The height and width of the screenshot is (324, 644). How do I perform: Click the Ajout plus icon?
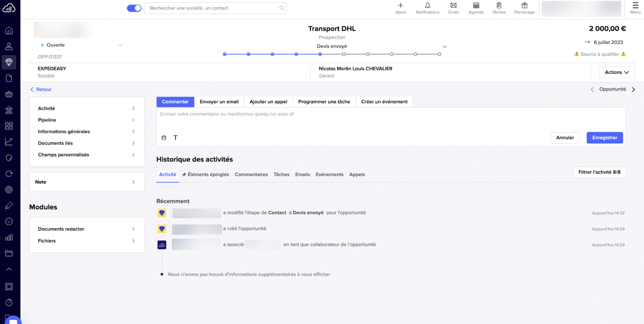400,6
